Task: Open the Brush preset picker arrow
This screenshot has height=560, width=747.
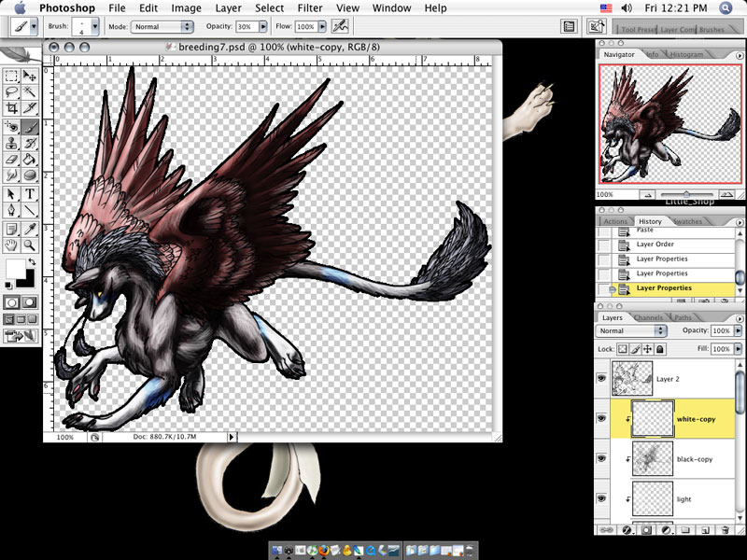Action: click(x=95, y=27)
